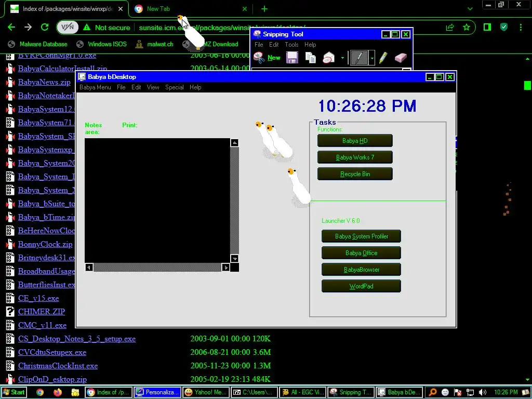Click the VPN indicator in address bar
The width and height of the screenshot is (532, 399).
click(x=68, y=28)
